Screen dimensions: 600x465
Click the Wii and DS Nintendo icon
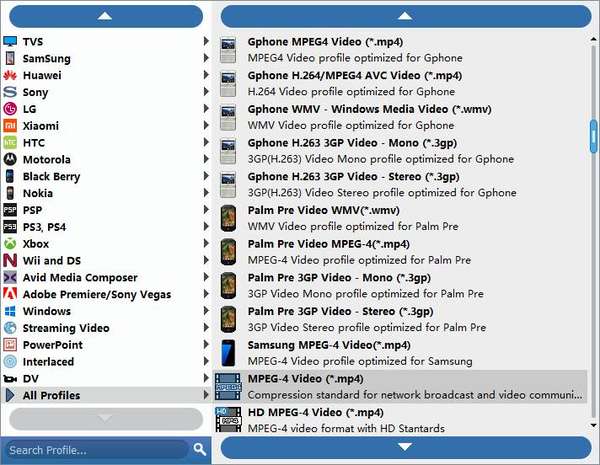coord(10,260)
